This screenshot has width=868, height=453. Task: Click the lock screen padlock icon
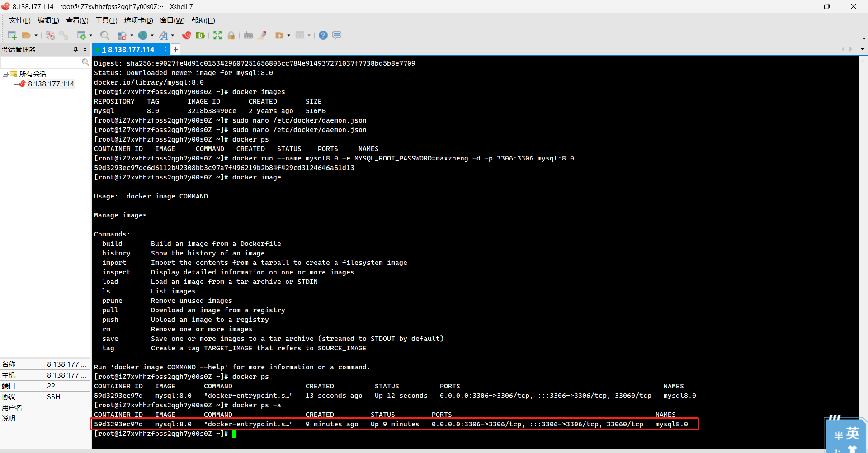coord(231,35)
